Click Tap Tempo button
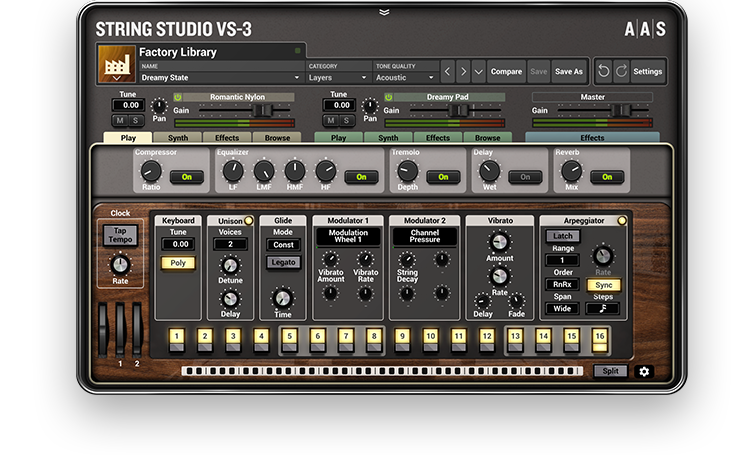The image size is (756, 455). pyautogui.click(x=120, y=235)
